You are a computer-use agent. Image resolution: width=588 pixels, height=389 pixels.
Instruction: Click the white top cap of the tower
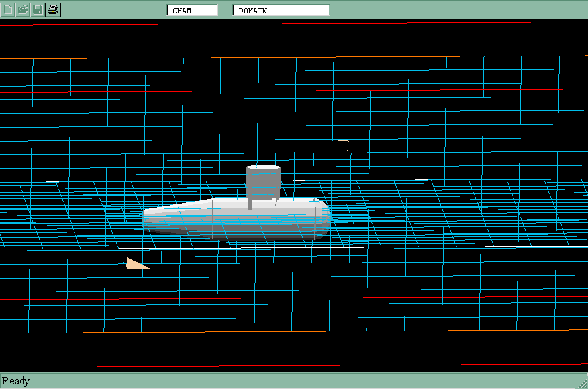pyautogui.click(x=264, y=167)
